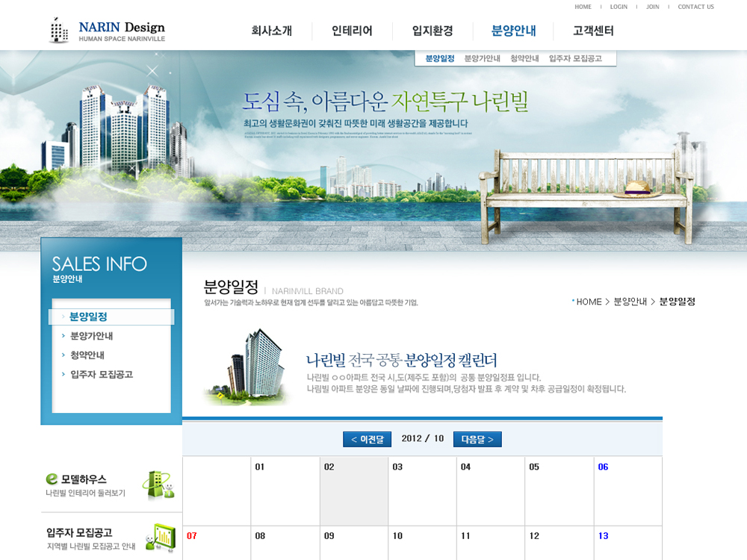Select 청약안내 in the sidebar
The height and width of the screenshot is (560, 747).
point(87,355)
